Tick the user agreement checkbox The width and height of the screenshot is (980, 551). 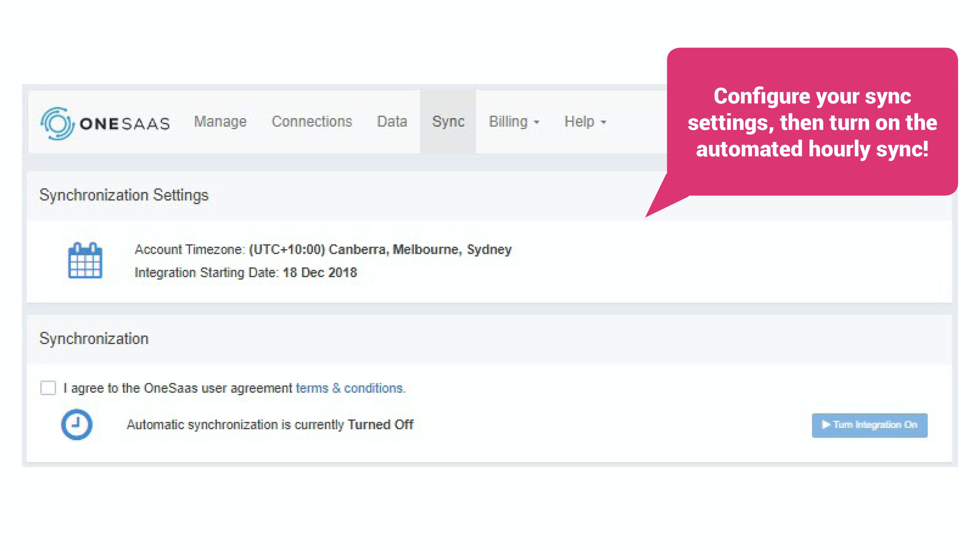tap(48, 388)
